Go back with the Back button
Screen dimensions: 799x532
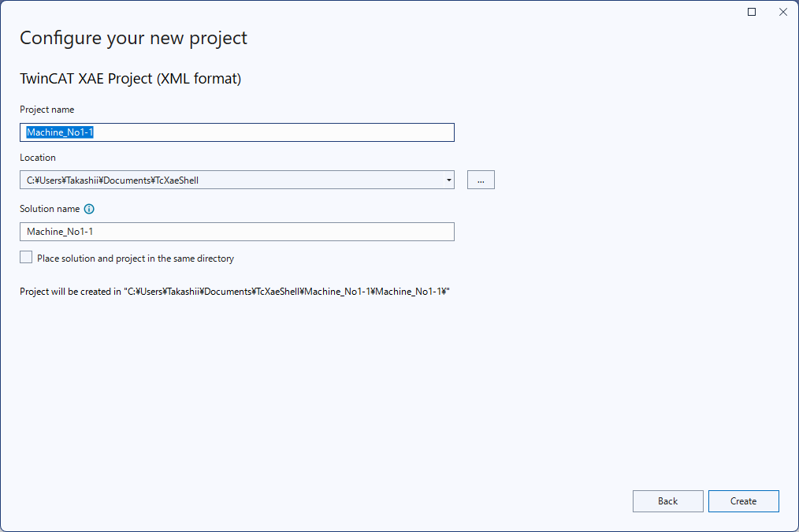coord(667,501)
